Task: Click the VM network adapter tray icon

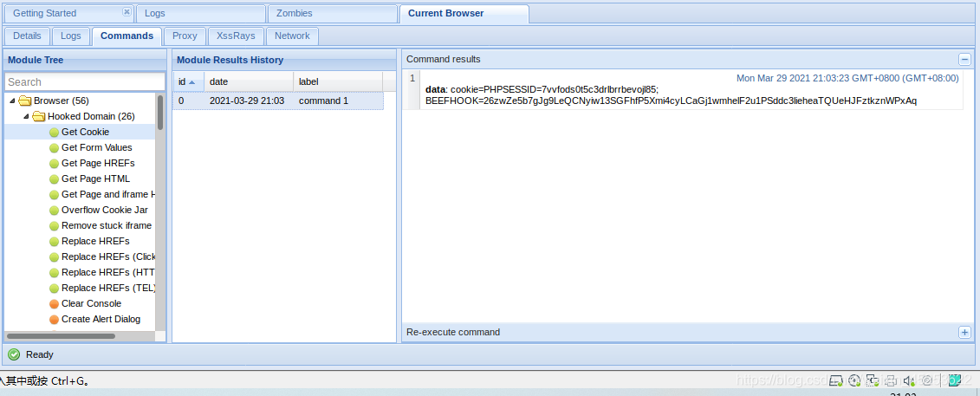Action: pos(873,380)
